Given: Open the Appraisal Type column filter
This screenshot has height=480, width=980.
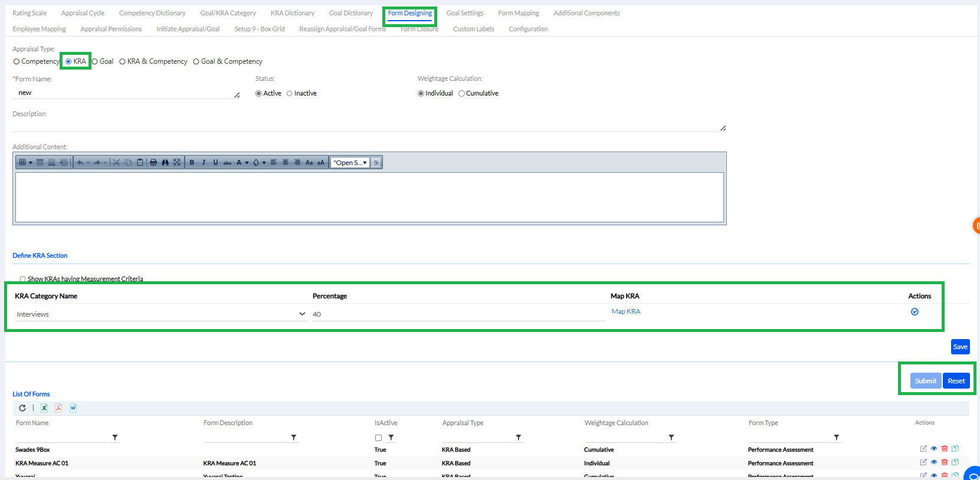Looking at the screenshot, I should pyautogui.click(x=519, y=438).
